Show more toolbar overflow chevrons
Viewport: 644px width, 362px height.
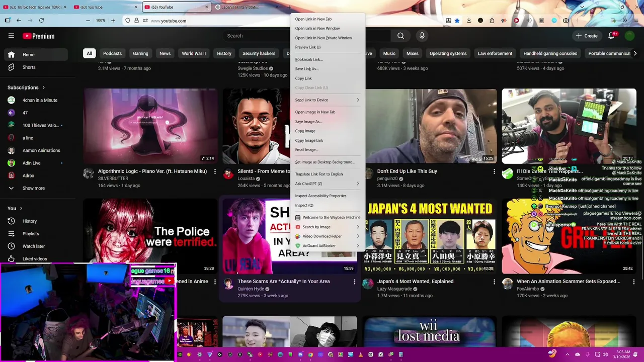[x=625, y=21]
